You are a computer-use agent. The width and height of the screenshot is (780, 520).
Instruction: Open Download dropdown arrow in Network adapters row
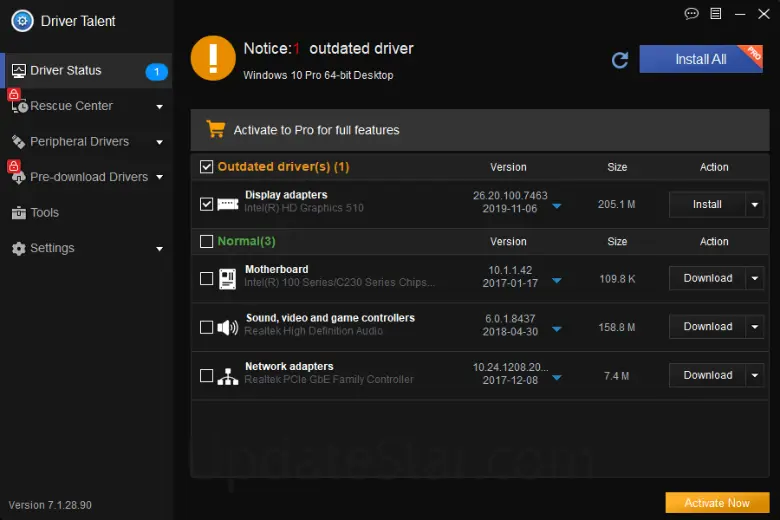pyautogui.click(x=755, y=375)
